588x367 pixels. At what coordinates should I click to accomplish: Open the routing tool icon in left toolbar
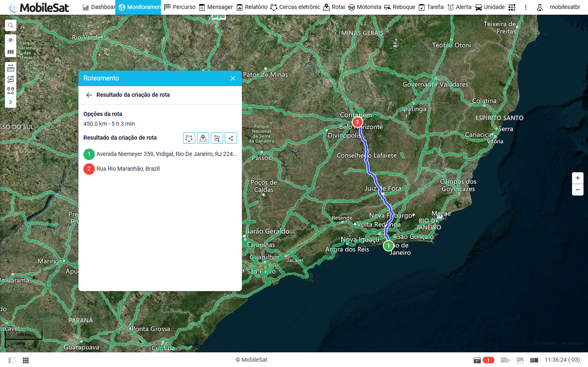11,79
